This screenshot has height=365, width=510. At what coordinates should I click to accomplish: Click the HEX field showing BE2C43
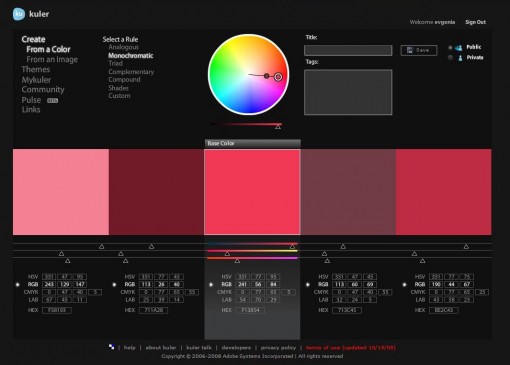tap(443, 310)
